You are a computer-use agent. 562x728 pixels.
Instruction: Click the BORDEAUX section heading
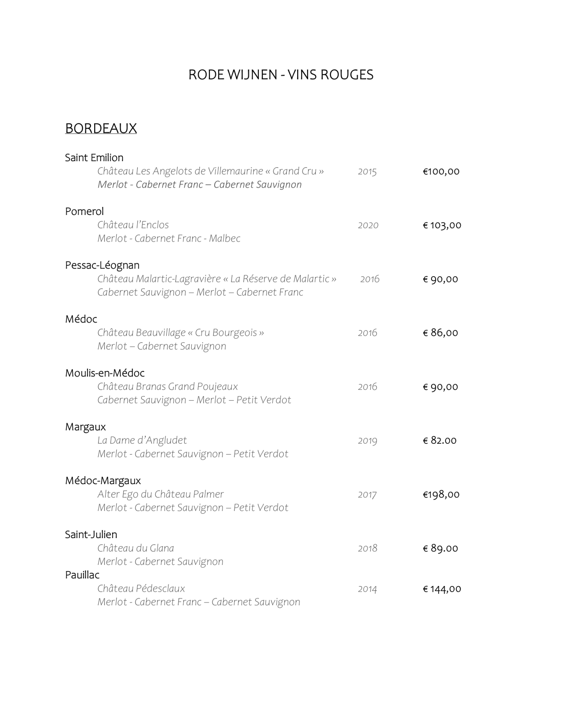point(101,128)
